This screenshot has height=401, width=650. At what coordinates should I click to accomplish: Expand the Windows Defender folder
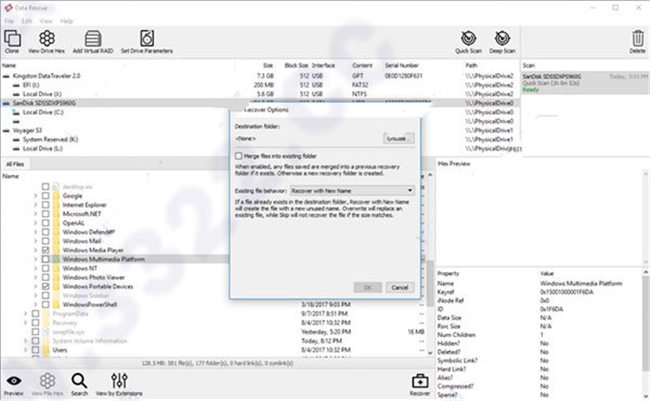point(36,232)
